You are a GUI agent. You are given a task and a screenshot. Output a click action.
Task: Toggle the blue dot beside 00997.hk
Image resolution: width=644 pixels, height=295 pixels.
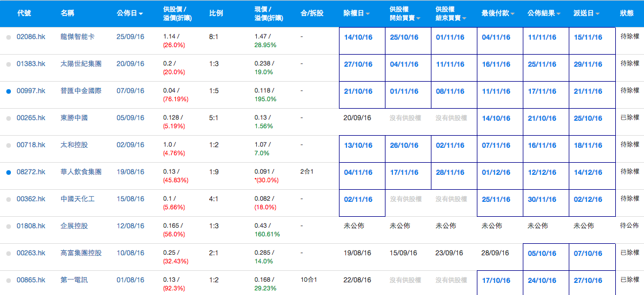pos(8,91)
